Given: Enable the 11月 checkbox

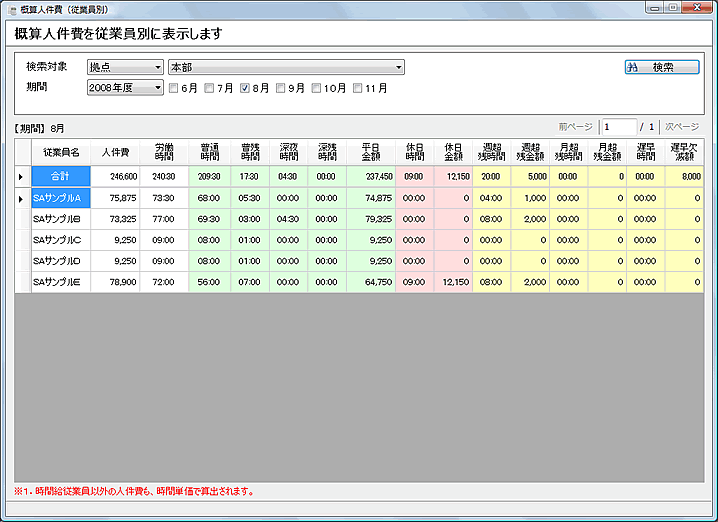Looking at the screenshot, I should (356, 88).
